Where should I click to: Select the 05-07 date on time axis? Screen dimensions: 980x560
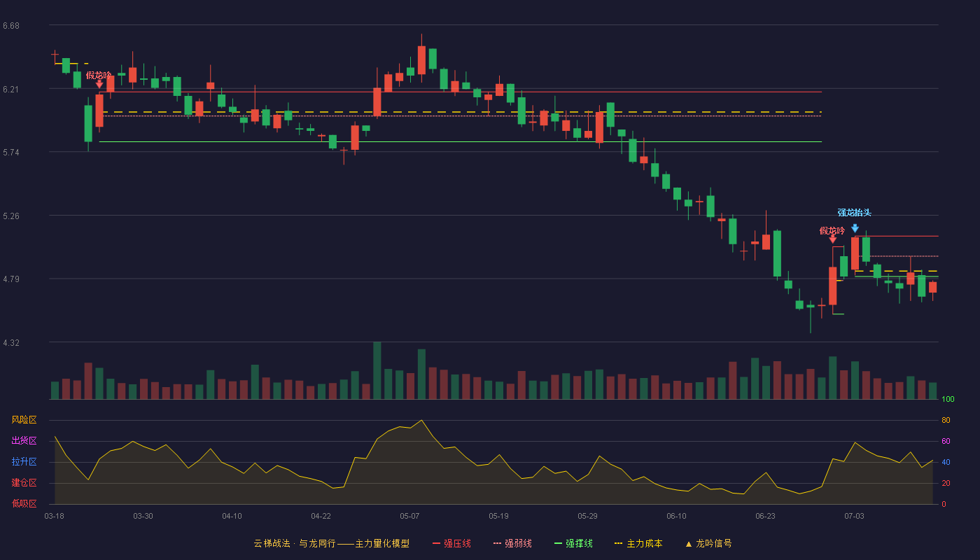click(x=409, y=516)
